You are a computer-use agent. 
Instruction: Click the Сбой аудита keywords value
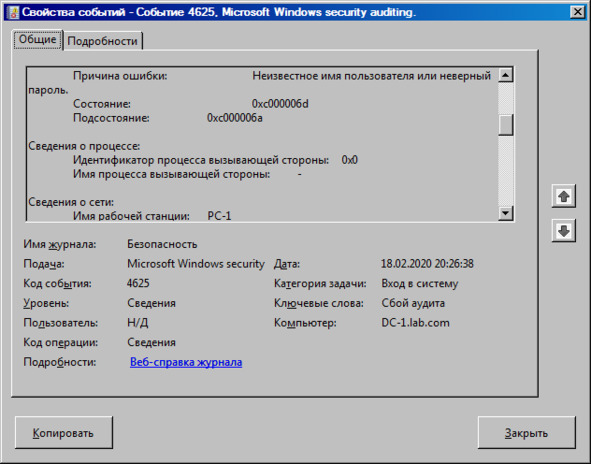(413, 303)
